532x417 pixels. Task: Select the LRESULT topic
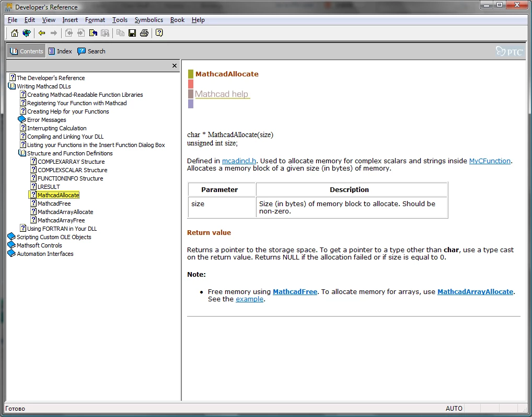pyautogui.click(x=49, y=187)
